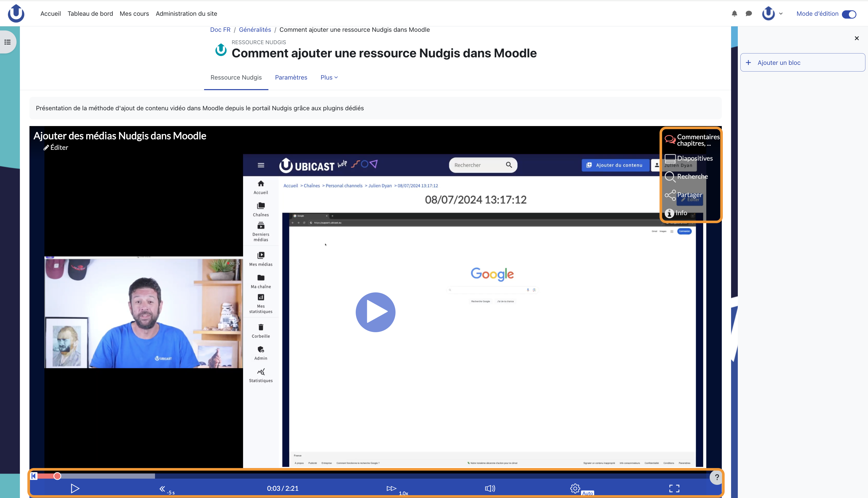This screenshot has height=498, width=868.
Task: Click the Présentation de la méthode description text
Action: pos(200,108)
